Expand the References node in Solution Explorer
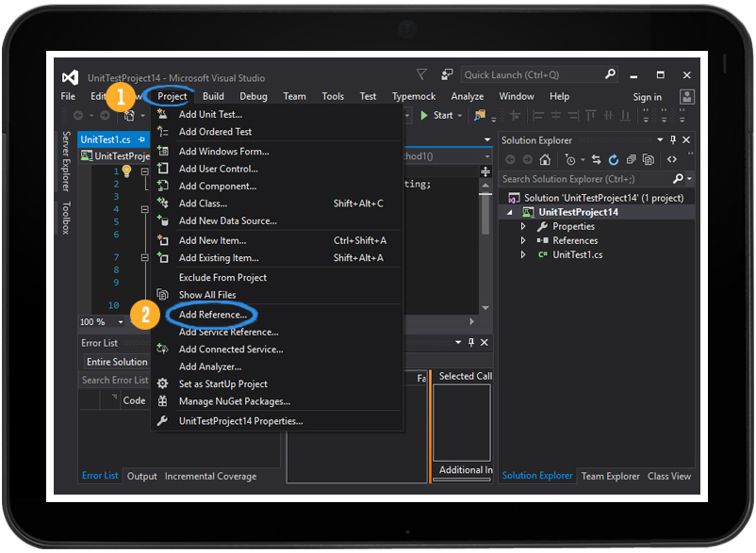This screenshot has width=756, height=553. pyautogui.click(x=523, y=240)
